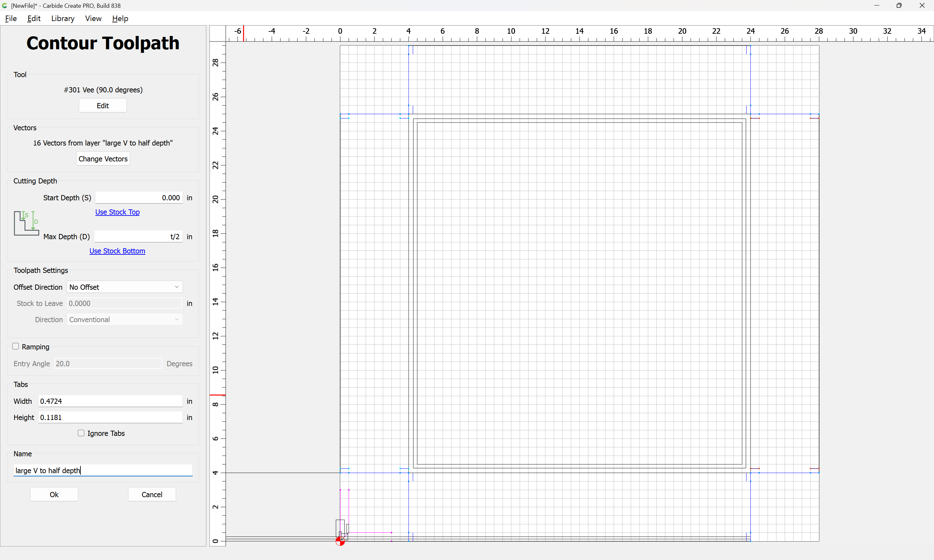Click the restore window icon
This screenshot has width=934, height=560.
point(899,6)
